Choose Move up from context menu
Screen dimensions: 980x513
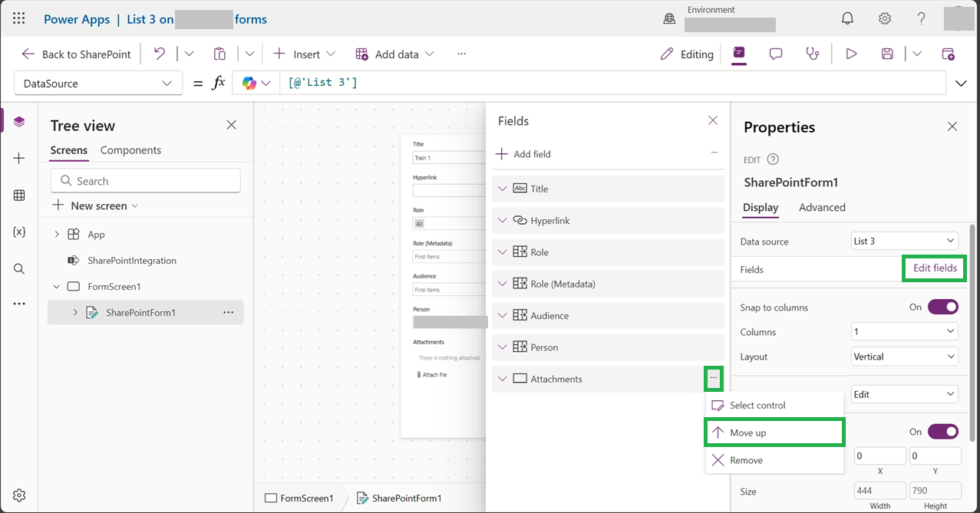(x=775, y=432)
